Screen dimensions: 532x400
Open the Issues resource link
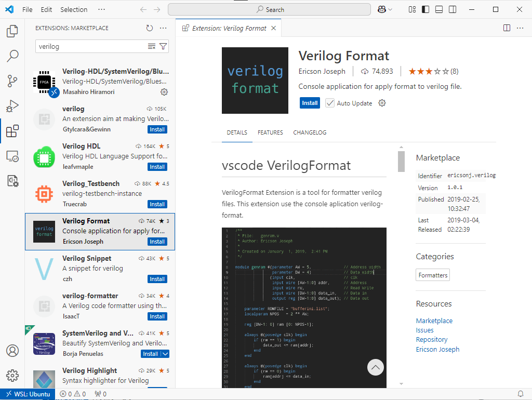pyautogui.click(x=425, y=330)
